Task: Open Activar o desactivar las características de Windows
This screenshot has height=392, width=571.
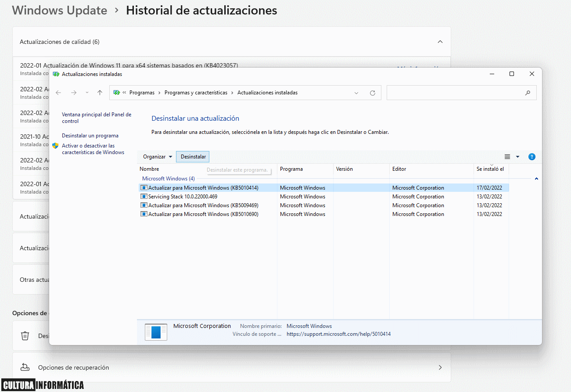Action: click(93, 149)
